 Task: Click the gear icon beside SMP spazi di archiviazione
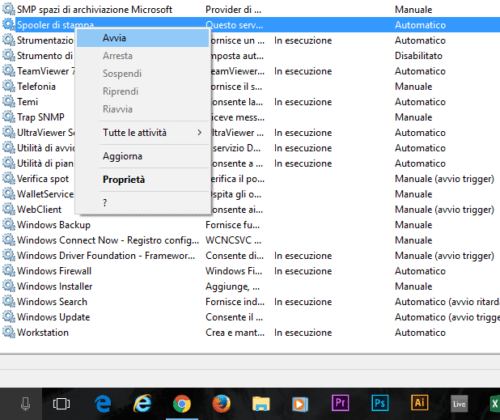click(8, 9)
